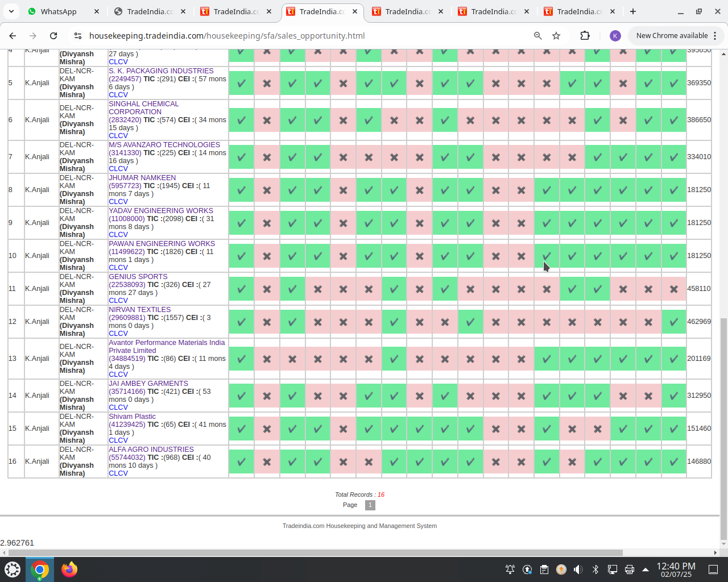Open ALFA AGRO INDUSTRIES link
Viewport: 728px width, 582px height.
click(151, 450)
